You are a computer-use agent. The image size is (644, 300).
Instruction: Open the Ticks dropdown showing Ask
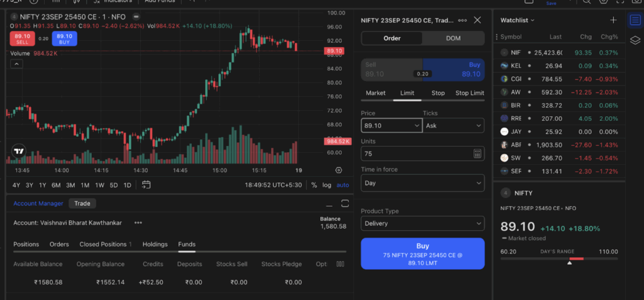[453, 126]
